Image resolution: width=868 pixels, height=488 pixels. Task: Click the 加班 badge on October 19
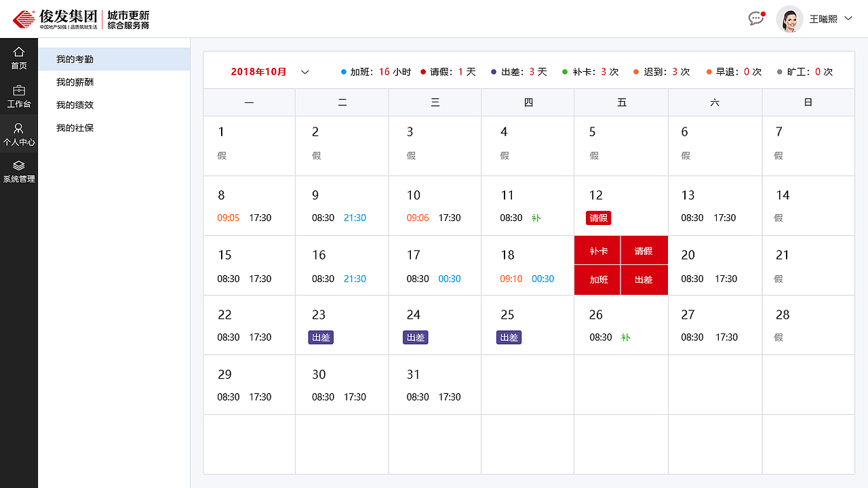[597, 279]
